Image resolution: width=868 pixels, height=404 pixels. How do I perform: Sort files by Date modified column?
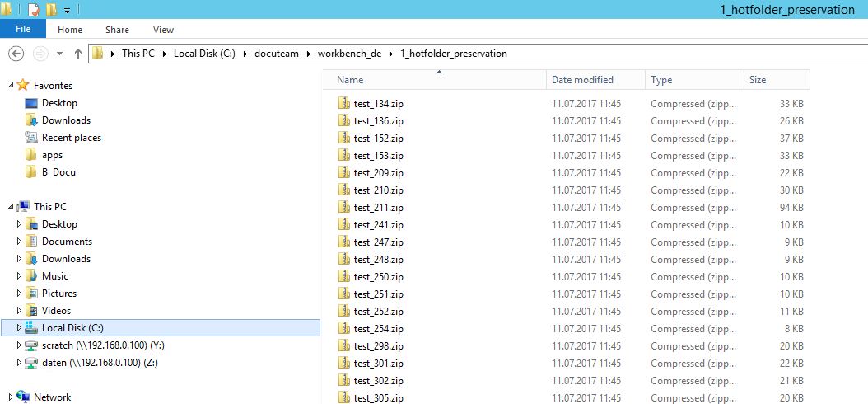582,80
